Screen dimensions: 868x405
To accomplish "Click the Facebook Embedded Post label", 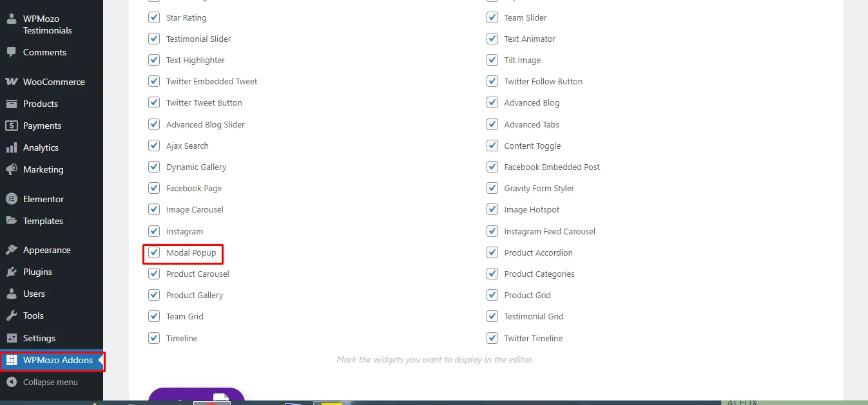I will 552,167.
